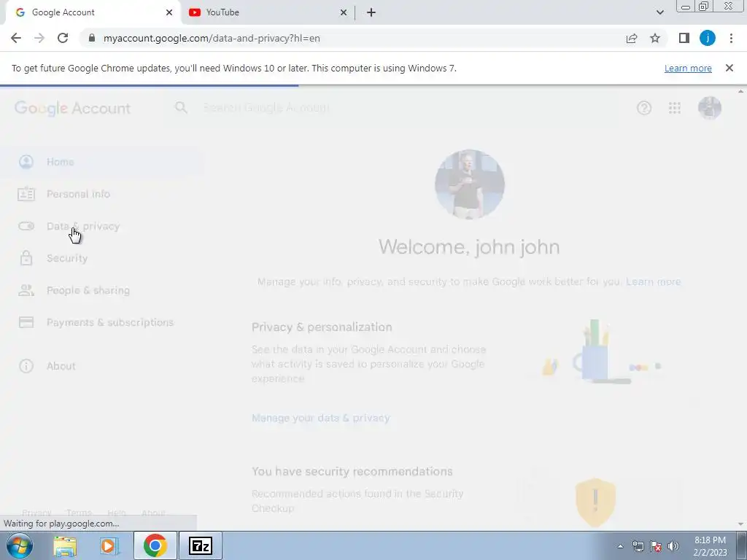Click the Chrome taskbar icon
Viewport: 747px width, 560px height.
(155, 545)
